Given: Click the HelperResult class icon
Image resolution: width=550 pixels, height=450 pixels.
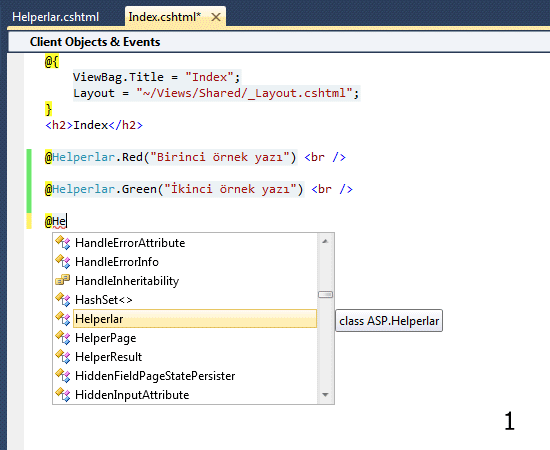Looking at the screenshot, I should coord(63,356).
